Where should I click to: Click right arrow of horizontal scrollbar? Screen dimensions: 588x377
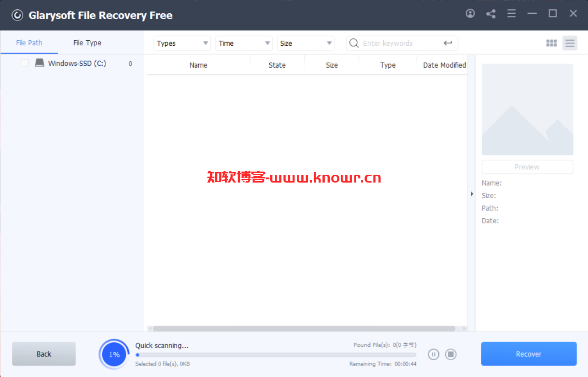pyautogui.click(x=464, y=329)
